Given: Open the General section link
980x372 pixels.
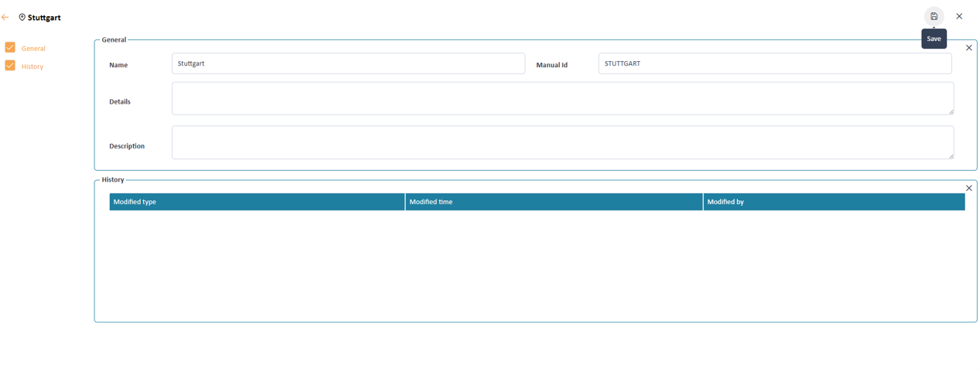Looking at the screenshot, I should click(33, 48).
